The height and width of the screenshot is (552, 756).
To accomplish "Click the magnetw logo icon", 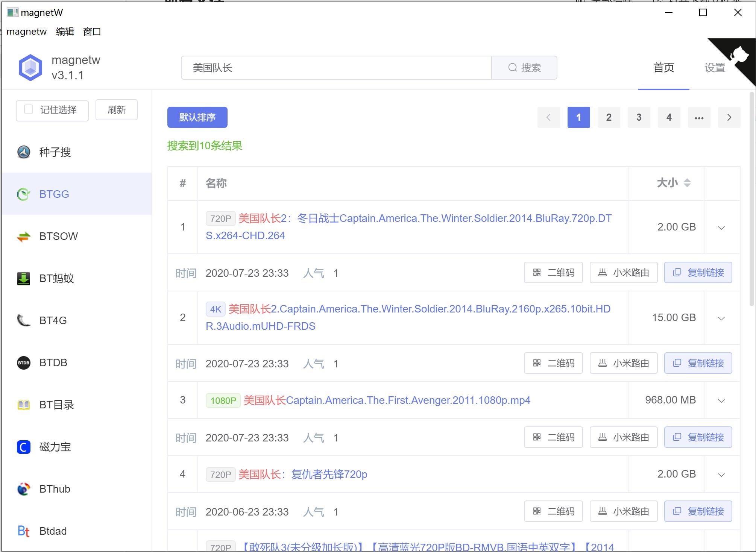I will [30, 67].
